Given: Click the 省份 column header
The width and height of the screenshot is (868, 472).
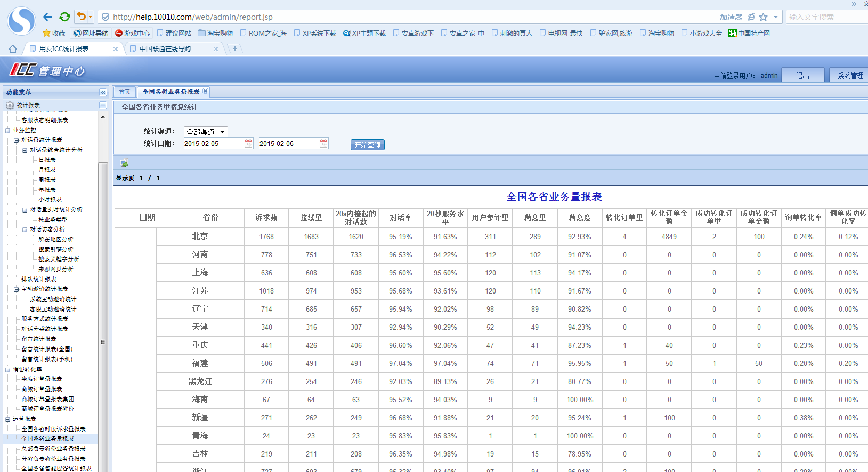Looking at the screenshot, I should (x=210, y=217).
